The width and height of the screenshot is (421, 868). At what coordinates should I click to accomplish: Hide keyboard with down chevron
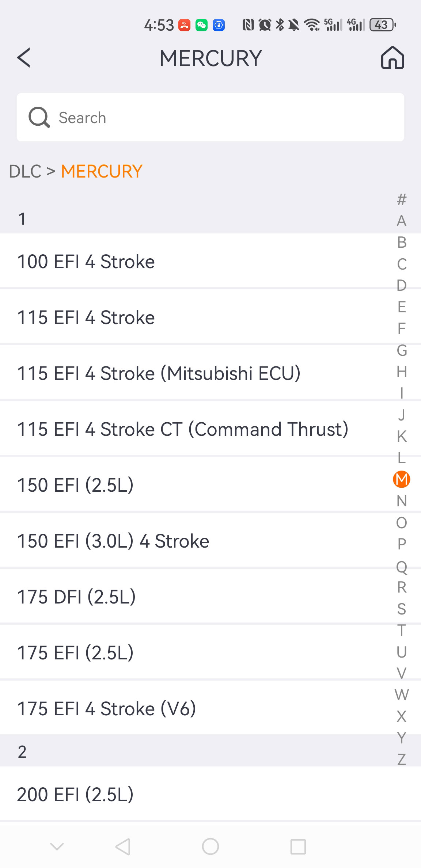tap(57, 846)
